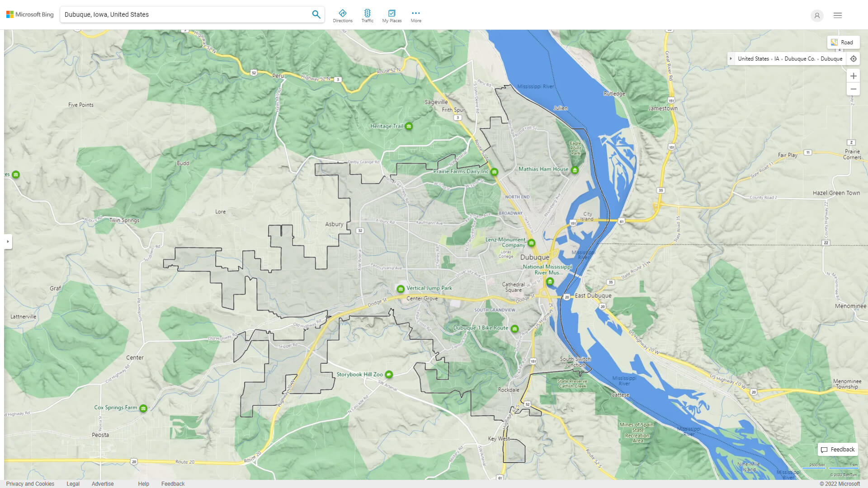
Task: Click the left panel collapse arrow
Action: [x=7, y=241]
